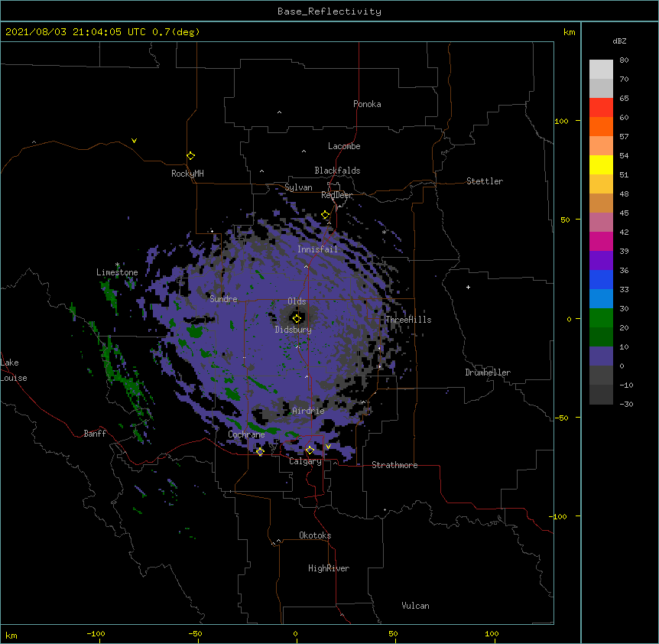The image size is (659, 644).
Task: Select the purple 39 dBZ legend swatch
Action: [x=601, y=260]
